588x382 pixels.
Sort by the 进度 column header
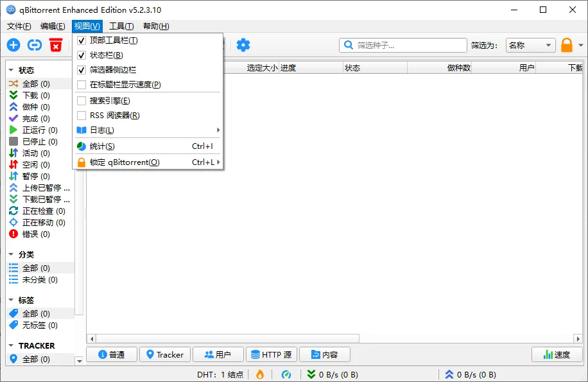[311, 68]
